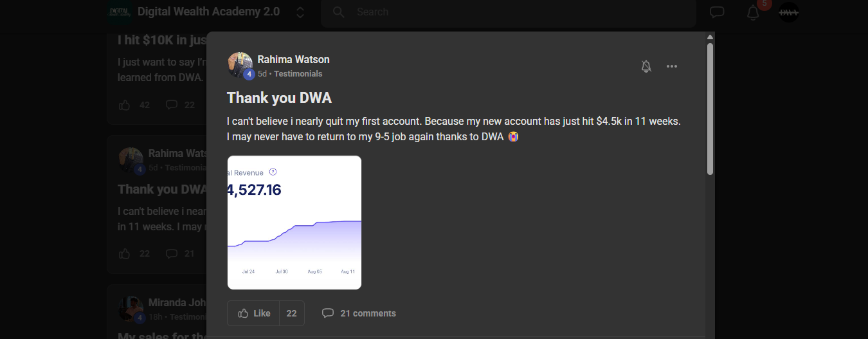Click the Digital Wealth Academy logo icon
868x339 pixels.
119,12
